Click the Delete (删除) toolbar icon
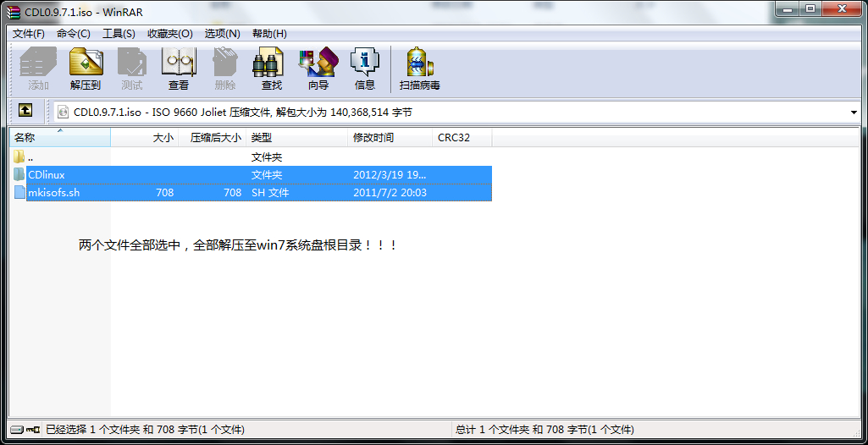The width and height of the screenshot is (868, 445). pos(224,69)
